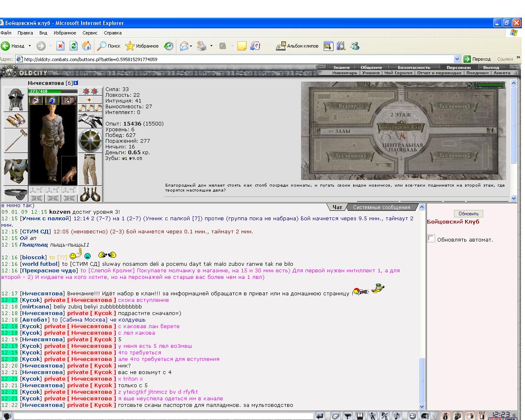525x420 pixels.
Task: Open the Mail button dropdown arrow
Action: [191, 46]
